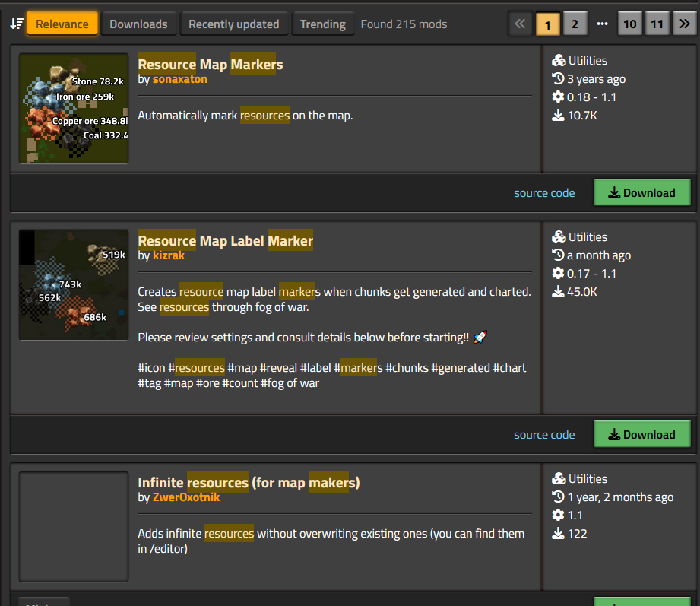
Task: Switch to Recently updated sorting
Action: tap(233, 24)
